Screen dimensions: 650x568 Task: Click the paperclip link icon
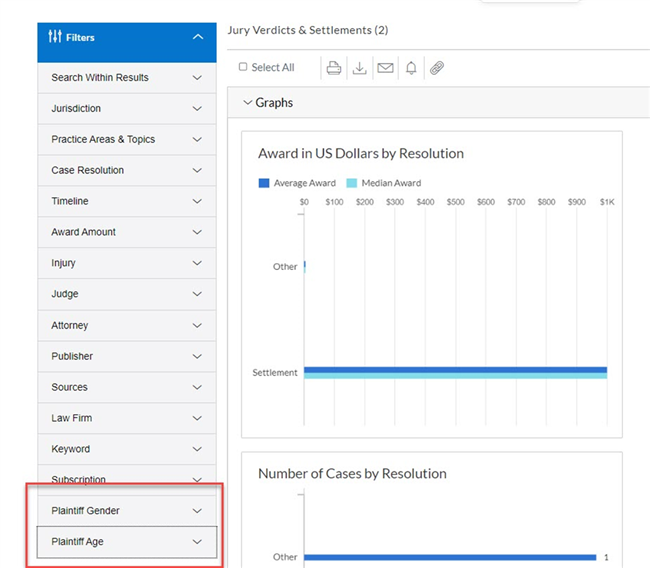point(437,68)
